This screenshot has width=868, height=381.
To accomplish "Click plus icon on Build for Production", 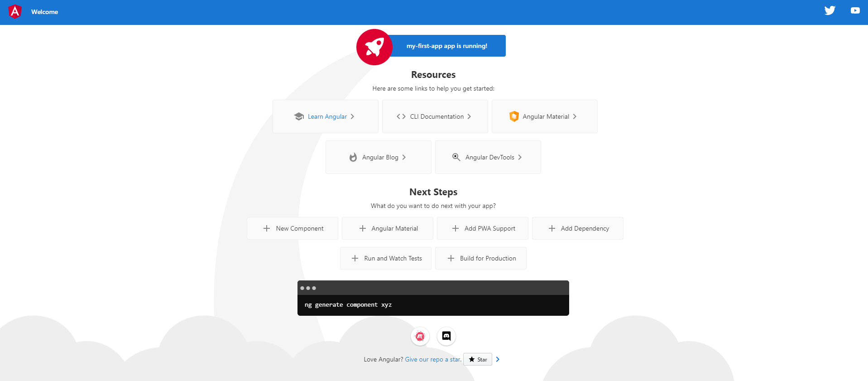I will click(451, 258).
